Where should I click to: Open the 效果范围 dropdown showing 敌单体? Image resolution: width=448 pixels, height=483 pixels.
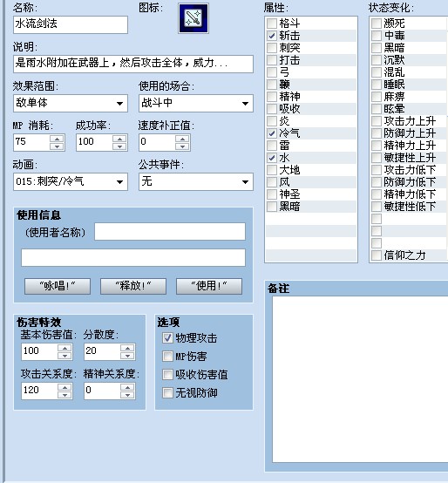tap(71, 103)
